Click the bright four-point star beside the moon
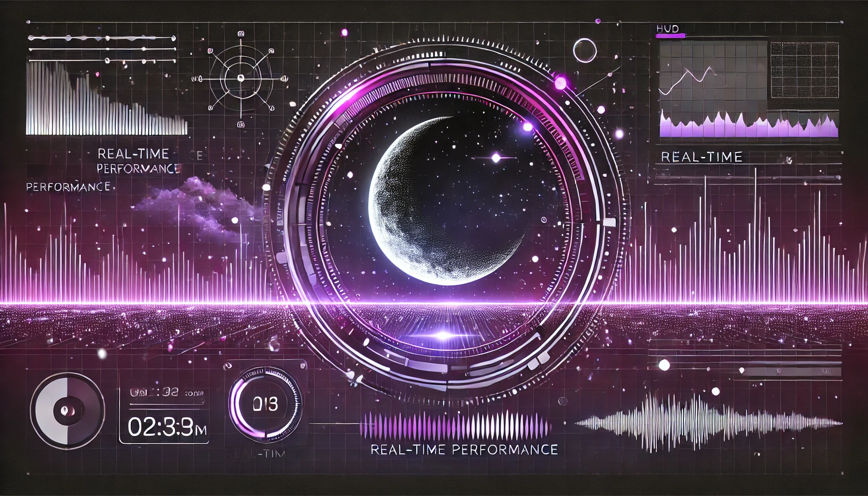 click(496, 158)
